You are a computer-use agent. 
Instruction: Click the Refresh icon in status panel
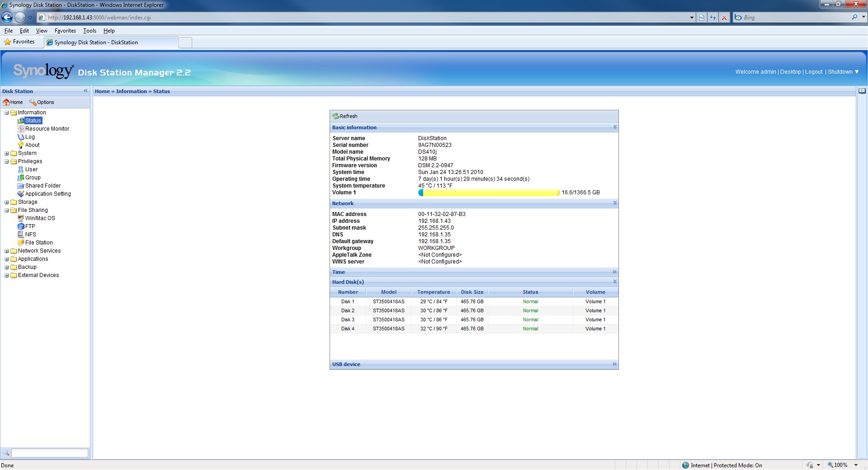(x=336, y=116)
